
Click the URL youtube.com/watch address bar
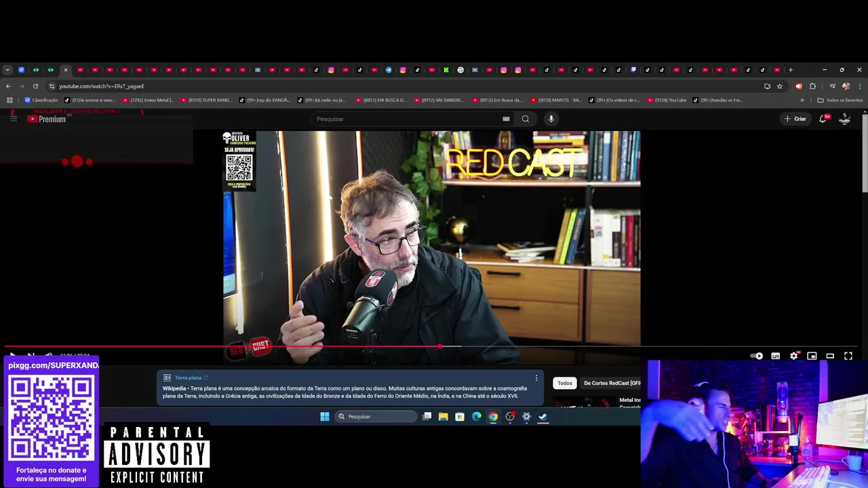point(102,86)
